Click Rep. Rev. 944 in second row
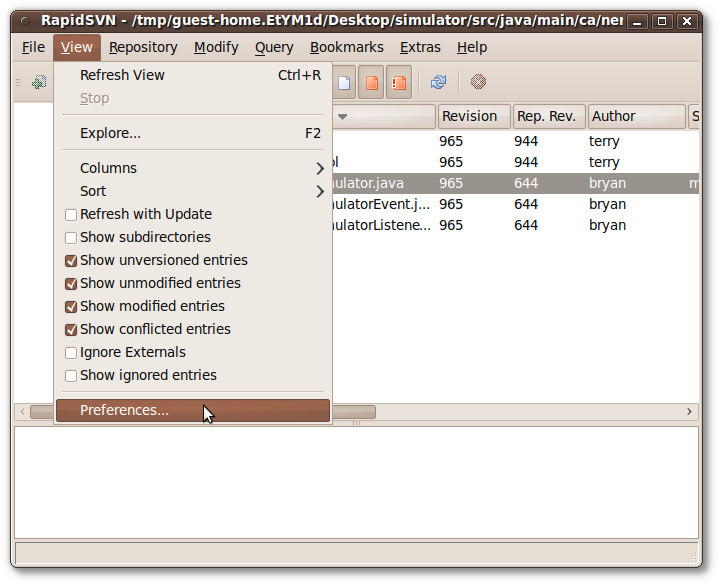This screenshot has width=720, height=585. pyautogui.click(x=526, y=162)
